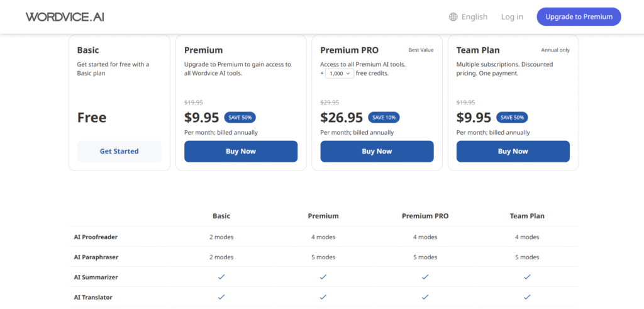Image resolution: width=644 pixels, height=309 pixels.
Task: Click the Team Plan description text
Action: click(505, 69)
